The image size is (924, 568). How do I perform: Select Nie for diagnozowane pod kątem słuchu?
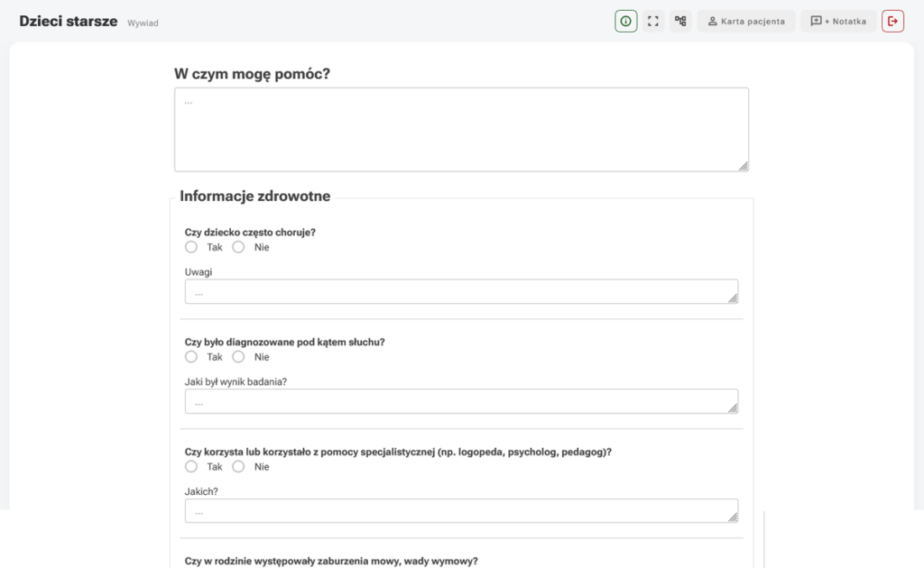pyautogui.click(x=238, y=357)
